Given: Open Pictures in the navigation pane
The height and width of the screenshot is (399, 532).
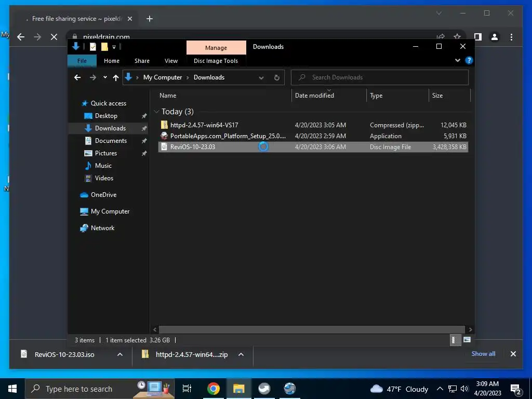Looking at the screenshot, I should (x=105, y=153).
